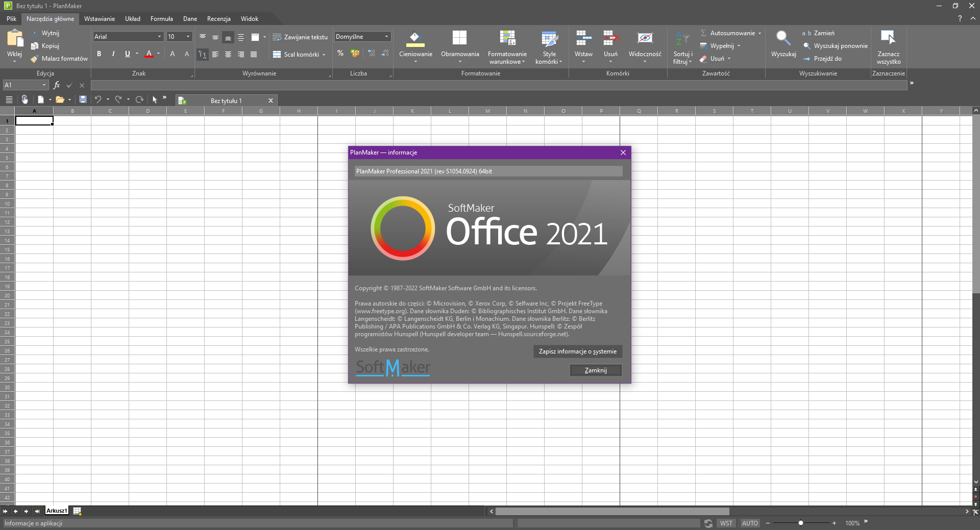Switch to the Formuła ribbon tab

pyautogui.click(x=162, y=19)
